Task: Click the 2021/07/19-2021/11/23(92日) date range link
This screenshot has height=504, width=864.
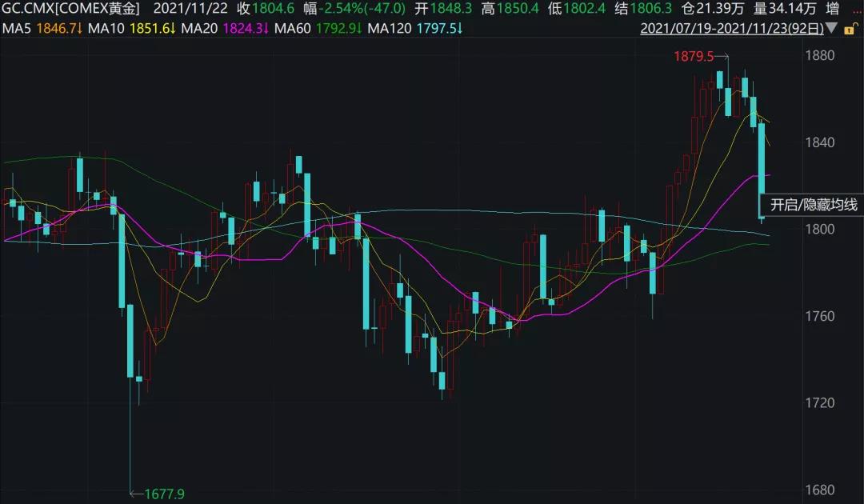Action: coord(731,29)
